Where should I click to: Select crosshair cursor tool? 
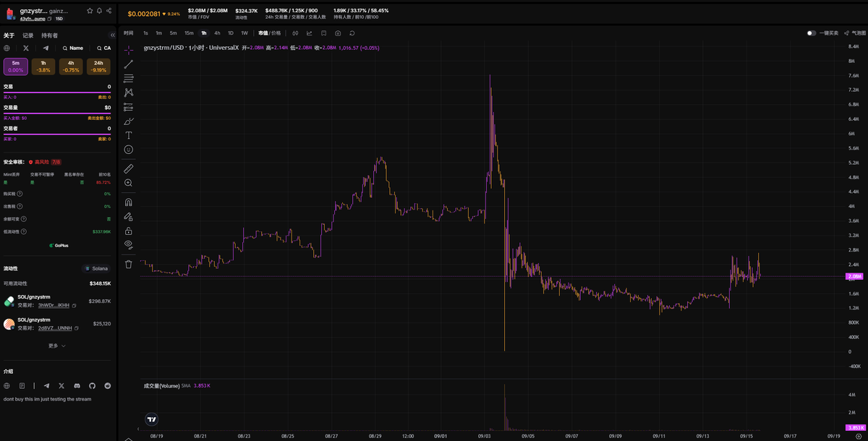[x=129, y=50]
